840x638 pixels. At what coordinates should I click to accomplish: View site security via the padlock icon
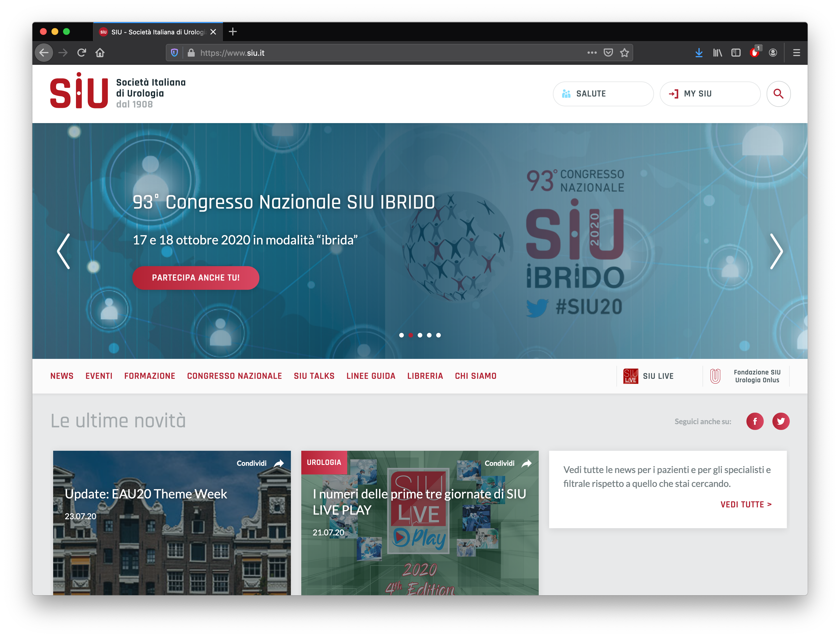pos(192,53)
